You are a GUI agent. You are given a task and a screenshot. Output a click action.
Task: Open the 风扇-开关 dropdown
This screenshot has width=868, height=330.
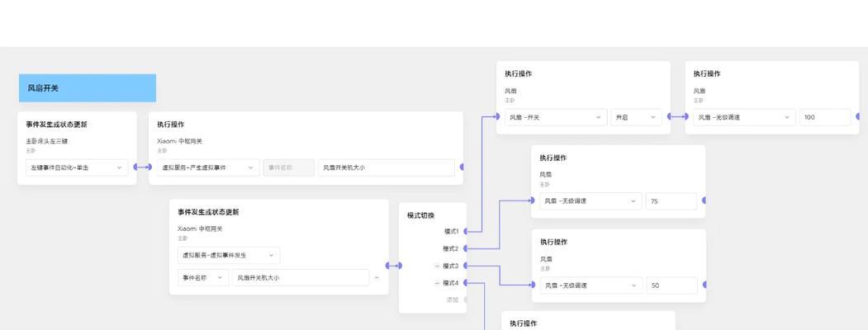[x=556, y=117]
